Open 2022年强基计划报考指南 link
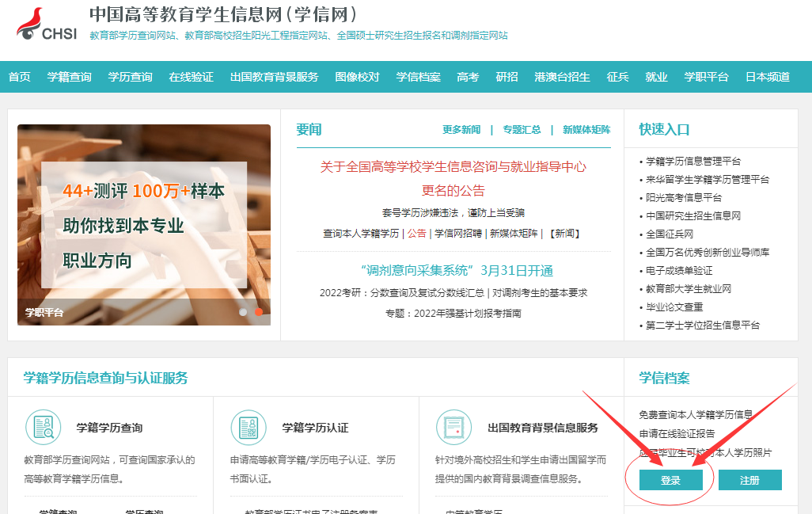Image resolution: width=812 pixels, height=514 pixels. (468, 314)
